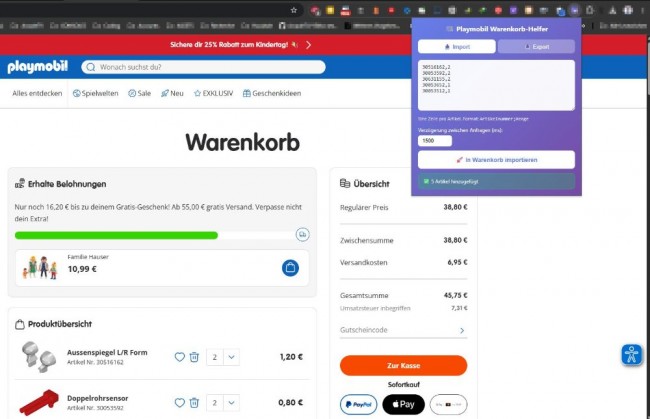650x419 pixels.
Task: Click the Gesamtsumme value 45,75 €
Action: (455, 295)
